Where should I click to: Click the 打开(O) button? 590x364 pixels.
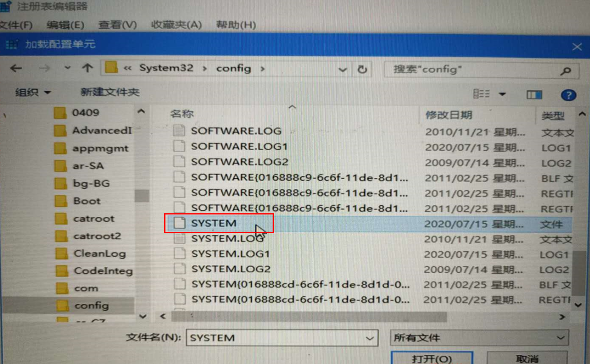pyautogui.click(x=432, y=358)
